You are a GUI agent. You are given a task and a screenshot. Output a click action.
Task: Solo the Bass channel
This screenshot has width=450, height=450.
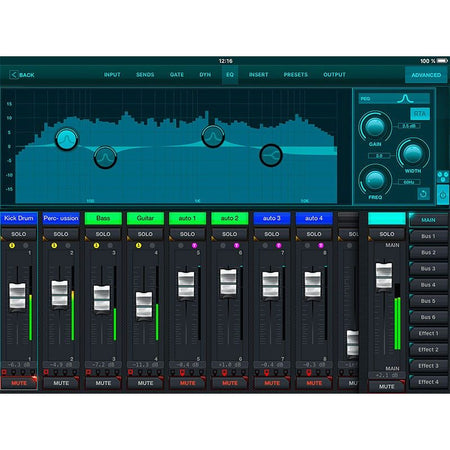coord(103,234)
